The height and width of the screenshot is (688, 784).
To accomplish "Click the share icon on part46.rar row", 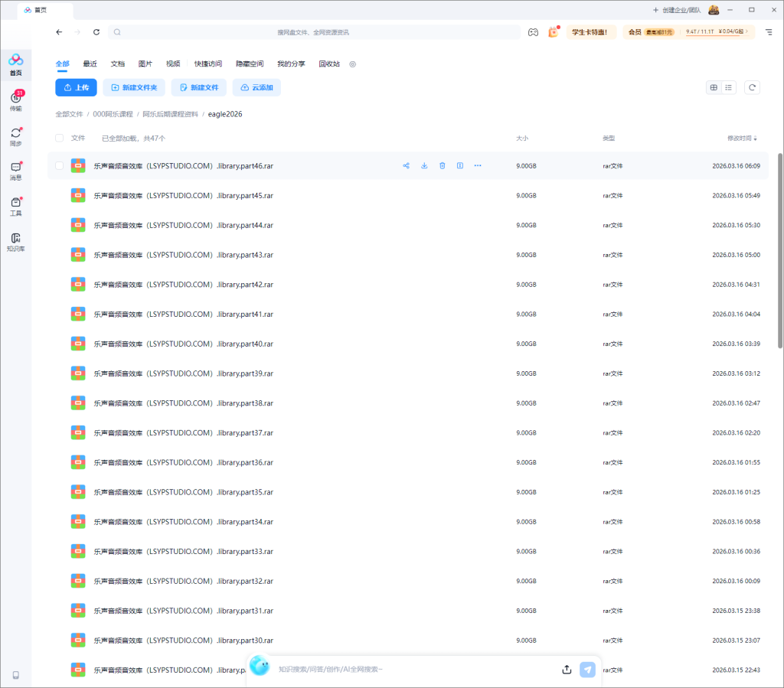I will pos(407,165).
